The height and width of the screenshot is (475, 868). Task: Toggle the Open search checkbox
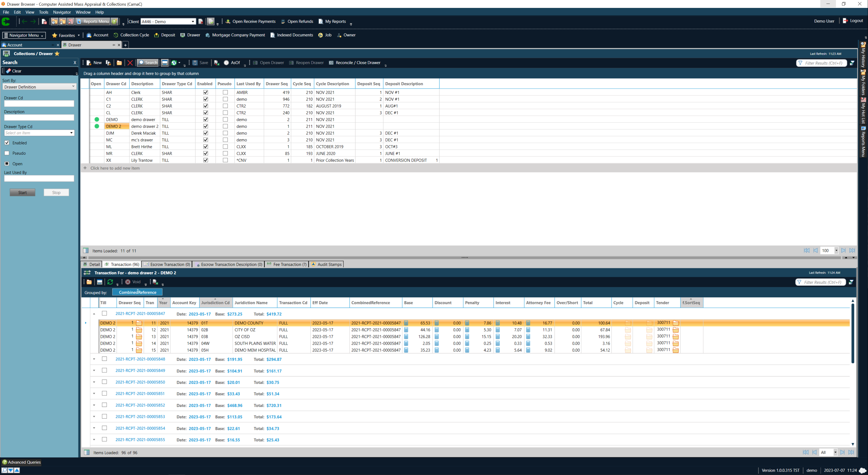[x=7, y=163]
